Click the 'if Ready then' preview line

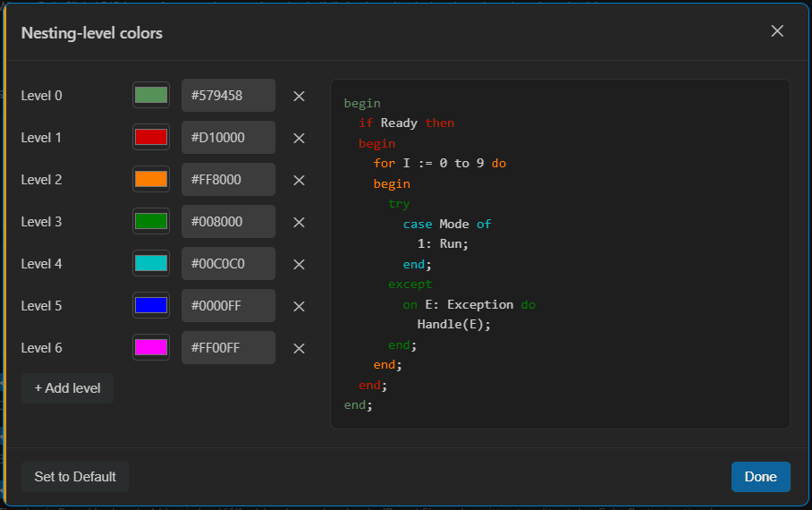point(407,123)
